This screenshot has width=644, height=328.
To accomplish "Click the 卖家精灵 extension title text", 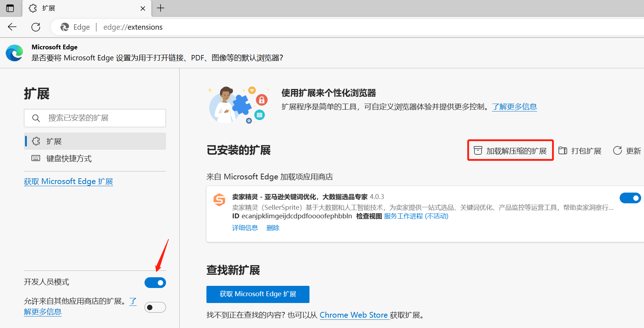I will [x=300, y=197].
